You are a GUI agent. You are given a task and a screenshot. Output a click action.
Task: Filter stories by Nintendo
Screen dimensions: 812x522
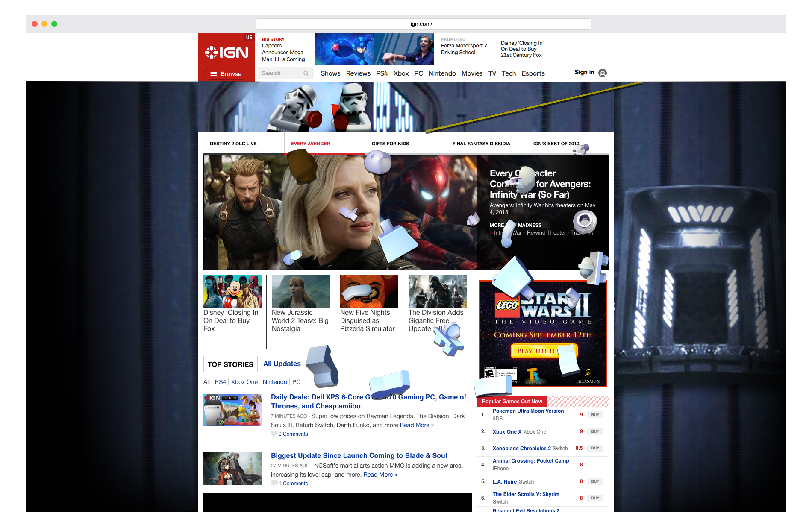275,382
